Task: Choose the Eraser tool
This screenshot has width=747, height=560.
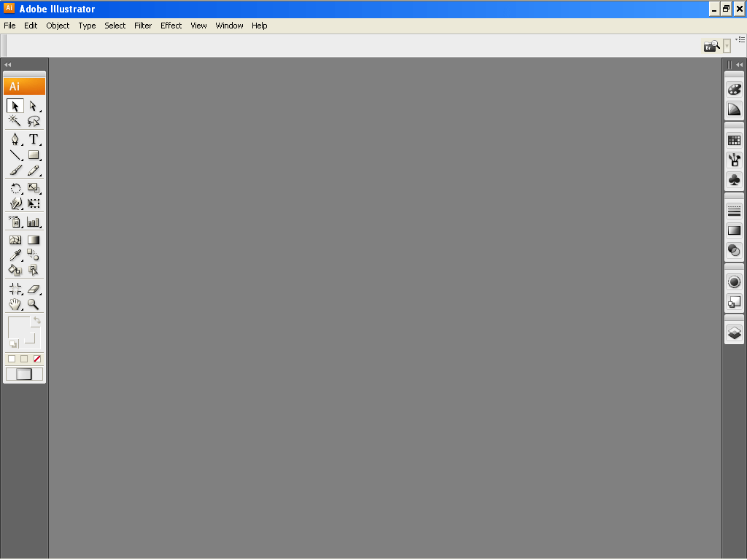Action: pos(33,289)
